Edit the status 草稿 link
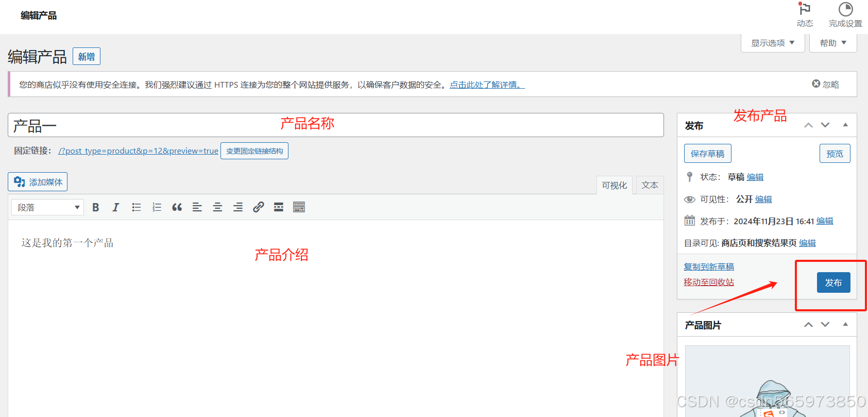Viewport: 868px width, 417px height. point(755,177)
